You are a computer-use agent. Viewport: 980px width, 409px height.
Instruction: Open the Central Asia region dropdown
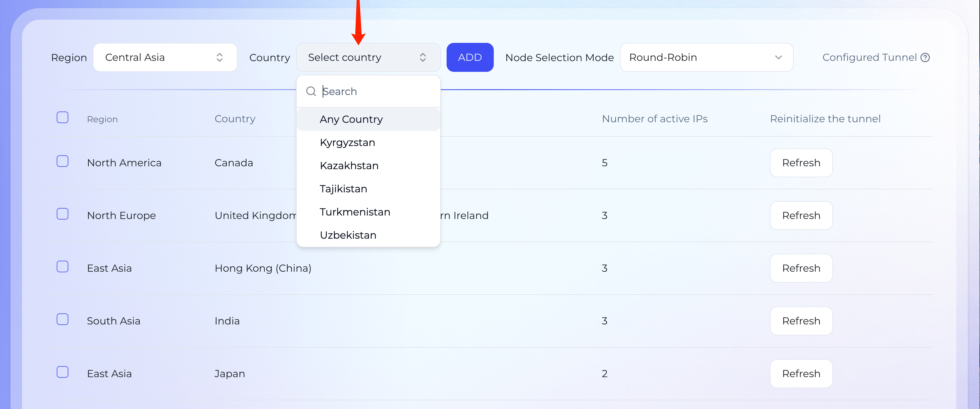[x=165, y=58]
